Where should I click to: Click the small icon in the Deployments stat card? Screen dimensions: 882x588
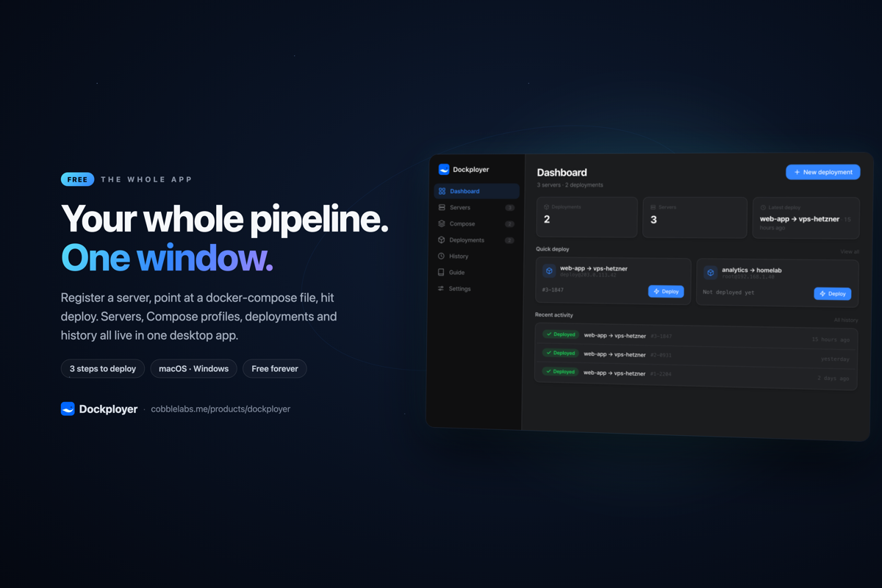(x=547, y=207)
